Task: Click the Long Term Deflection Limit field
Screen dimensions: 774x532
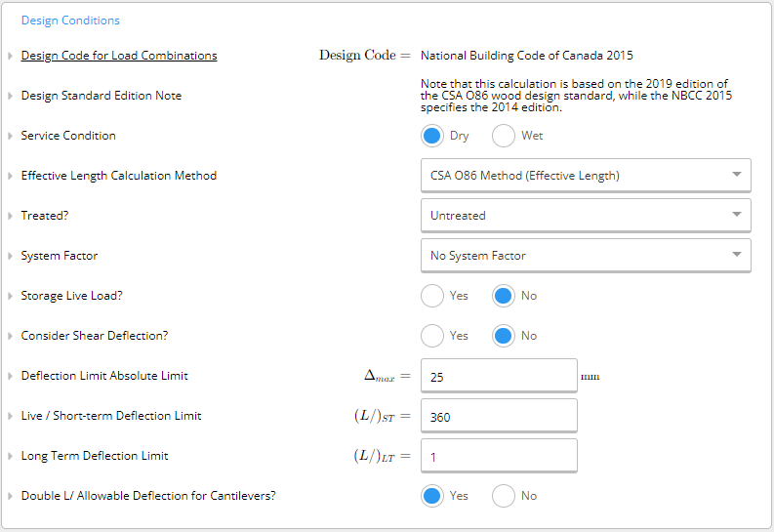Action: click(499, 456)
